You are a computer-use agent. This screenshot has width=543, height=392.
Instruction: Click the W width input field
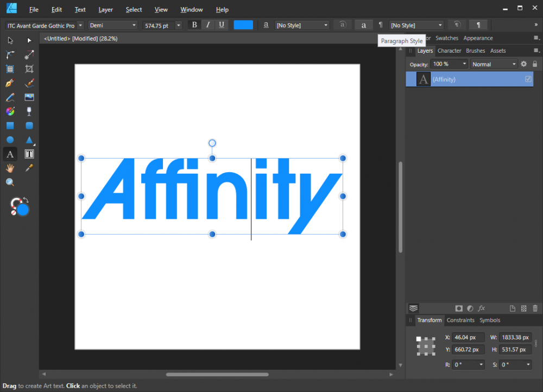click(x=514, y=338)
